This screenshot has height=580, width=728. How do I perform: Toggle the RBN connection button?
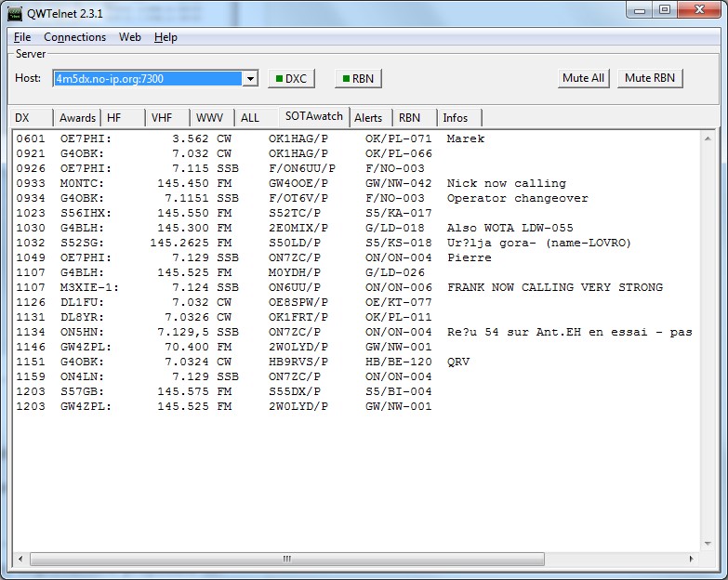[x=357, y=79]
